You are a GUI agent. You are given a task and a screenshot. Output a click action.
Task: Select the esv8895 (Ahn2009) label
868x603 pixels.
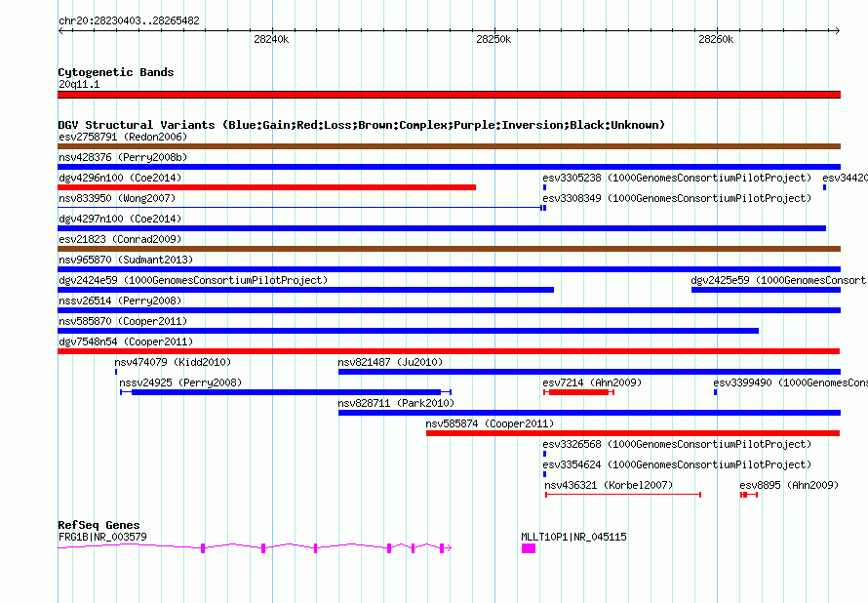click(x=789, y=485)
